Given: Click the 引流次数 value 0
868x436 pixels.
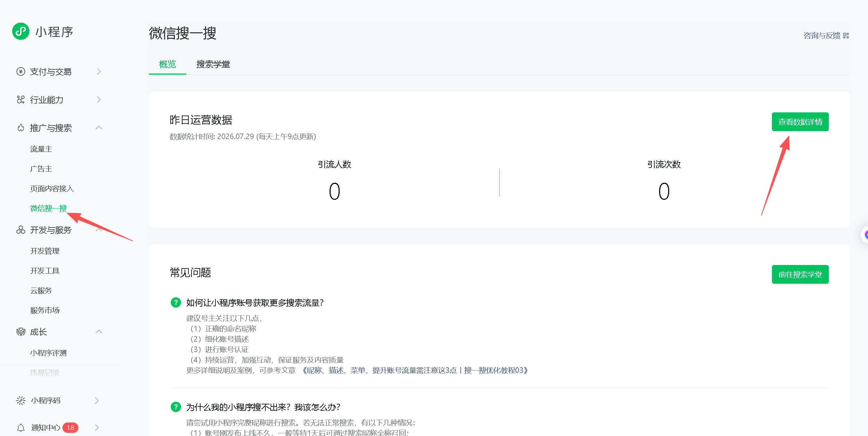Looking at the screenshot, I should point(664,191).
